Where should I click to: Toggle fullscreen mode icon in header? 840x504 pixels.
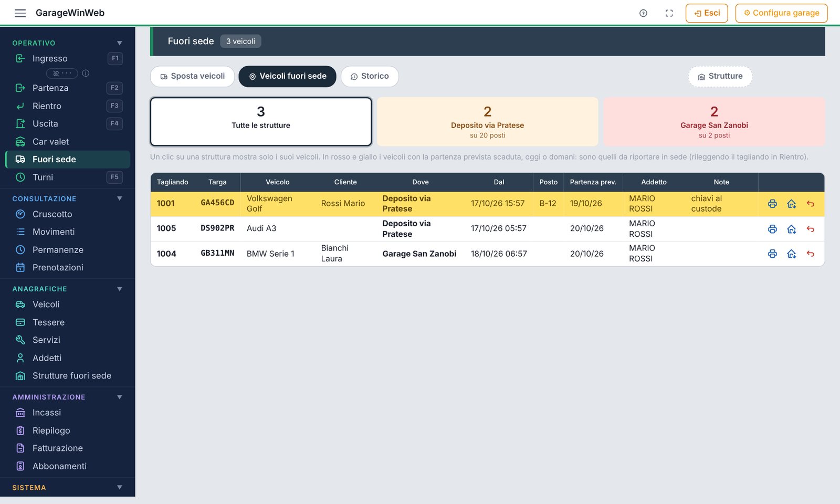pos(669,13)
